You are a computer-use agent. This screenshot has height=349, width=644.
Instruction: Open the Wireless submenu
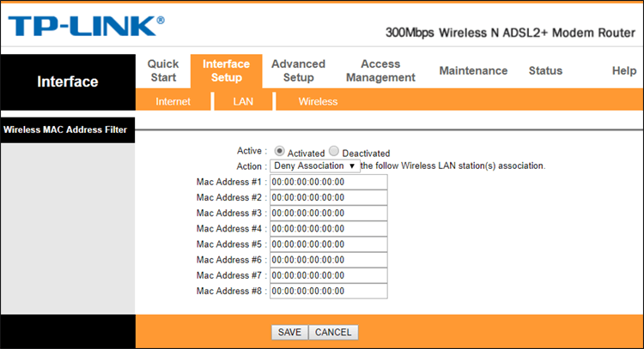click(318, 101)
